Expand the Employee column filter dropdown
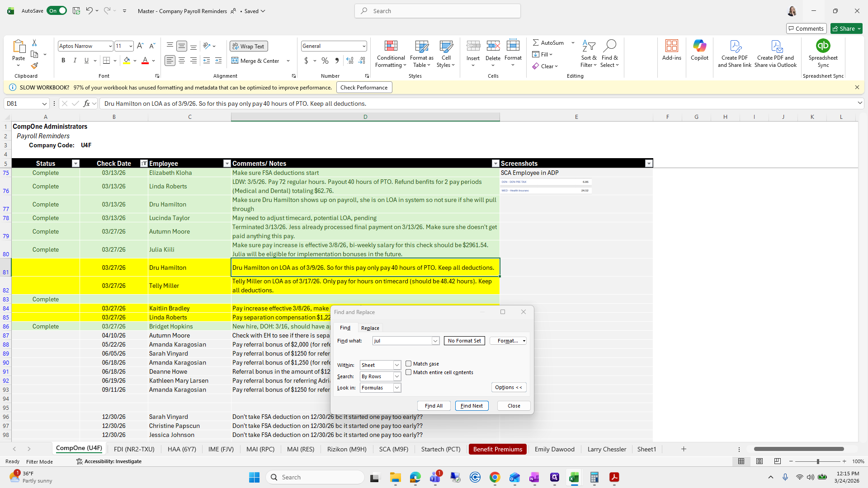This screenshot has height=488, width=868. (x=226, y=164)
